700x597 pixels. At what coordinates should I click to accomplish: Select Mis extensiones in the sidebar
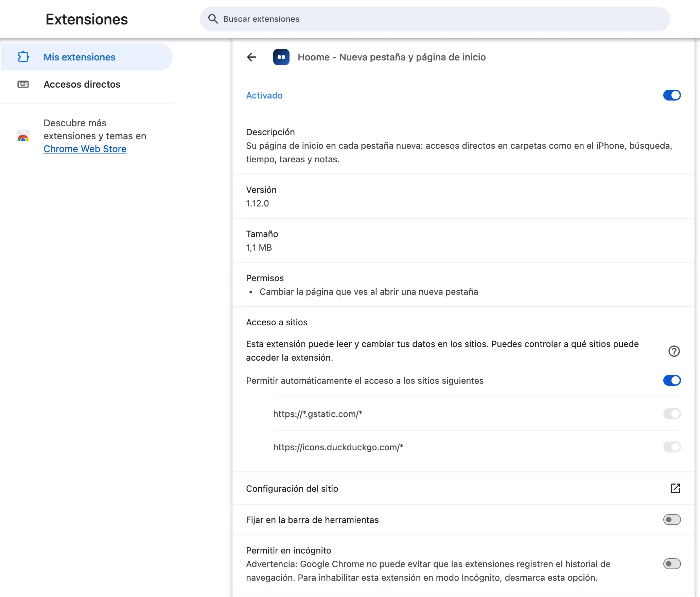(87, 57)
